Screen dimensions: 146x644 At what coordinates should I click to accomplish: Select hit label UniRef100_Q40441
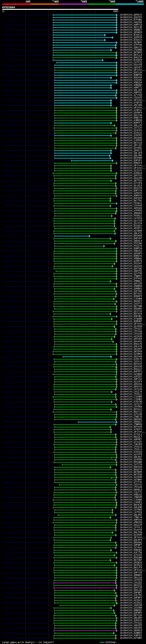tap(131, 342)
